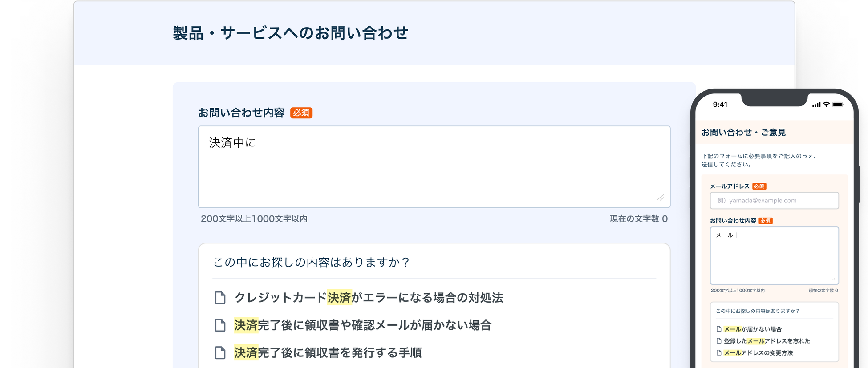
Task: Click the 9:41 clock on phone
Action: click(720, 105)
